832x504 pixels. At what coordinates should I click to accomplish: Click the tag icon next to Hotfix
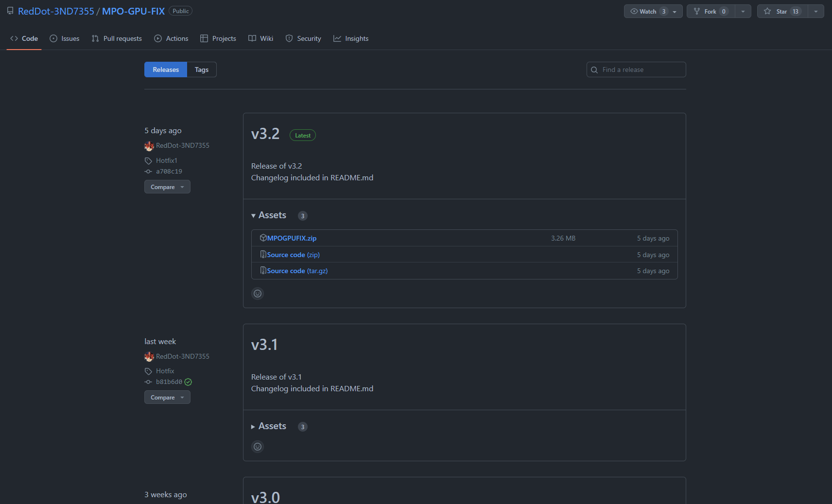[148, 371]
